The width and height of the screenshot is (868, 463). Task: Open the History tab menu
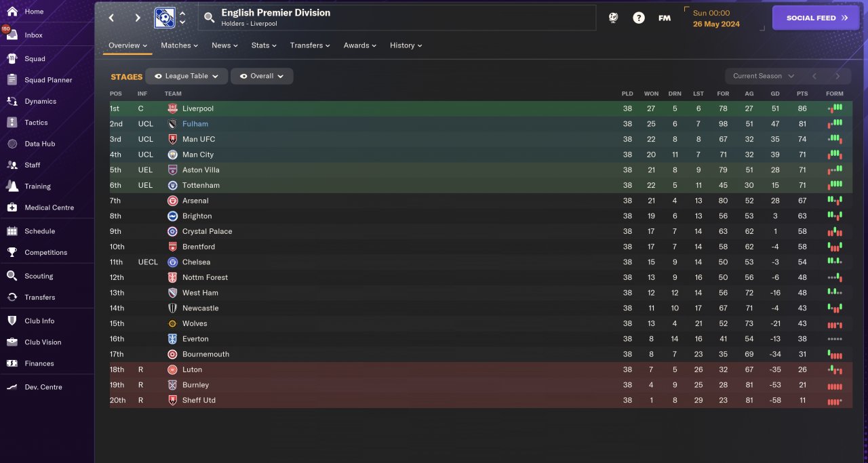406,45
